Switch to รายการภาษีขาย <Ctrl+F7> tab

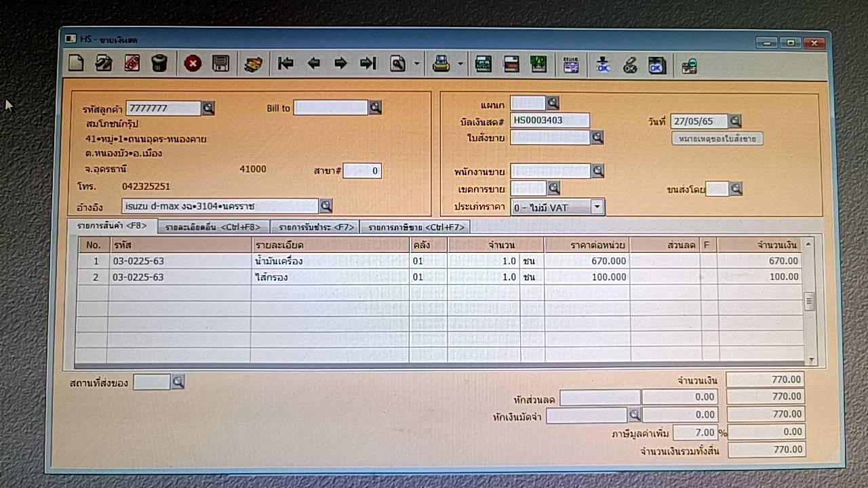415,228
